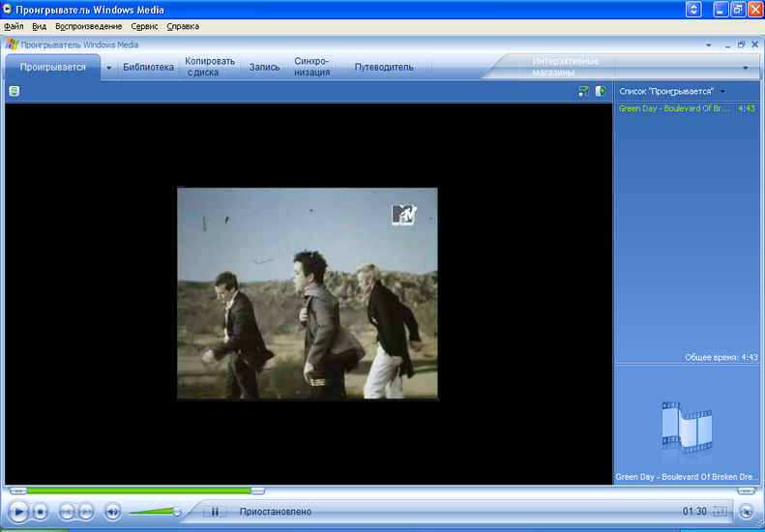Open the Воспроизведение menu

(x=88, y=26)
